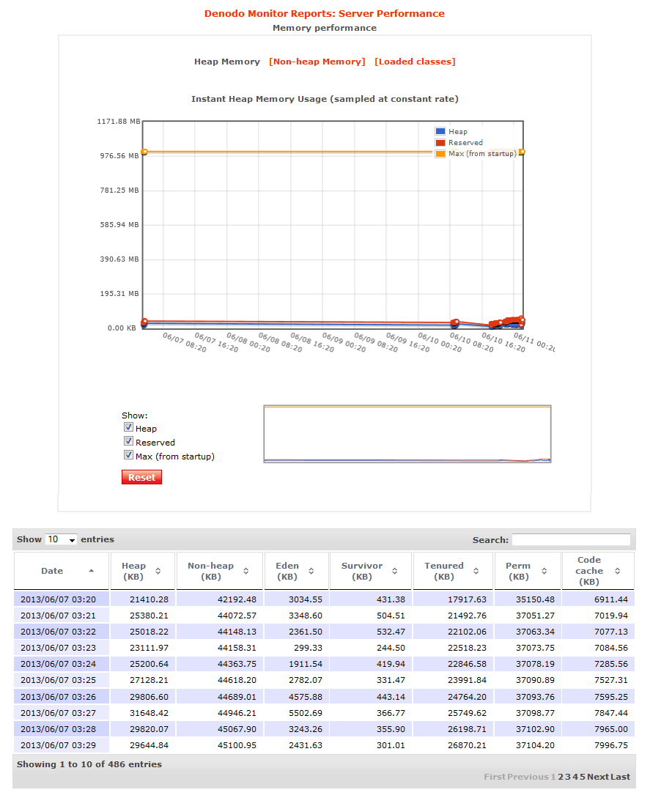Select row date 2013/06/07 03:28
672x798 pixels.
pos(58,729)
